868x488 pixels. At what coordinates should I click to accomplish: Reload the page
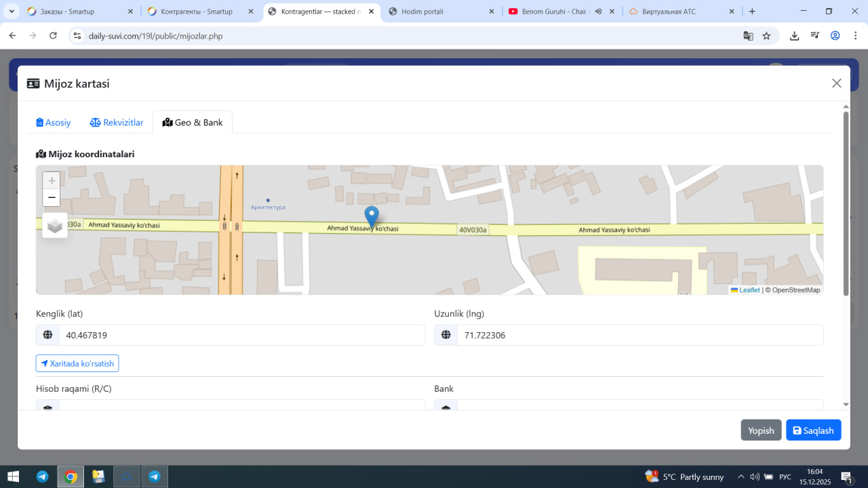pos(53,36)
